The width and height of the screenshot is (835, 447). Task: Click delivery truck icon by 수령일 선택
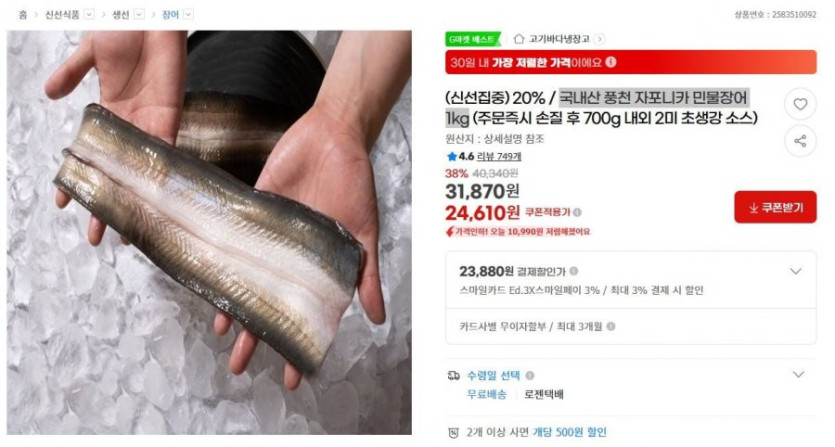coord(453,376)
